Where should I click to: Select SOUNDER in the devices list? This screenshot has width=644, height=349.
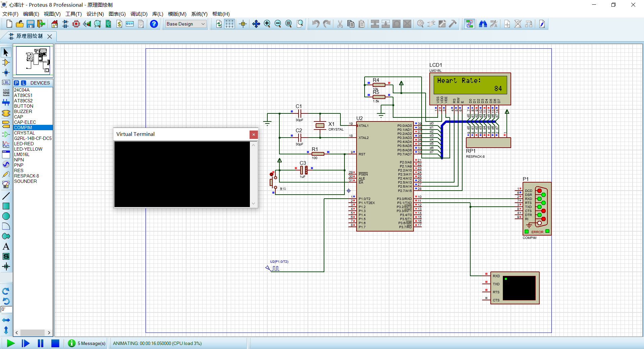click(x=33, y=181)
